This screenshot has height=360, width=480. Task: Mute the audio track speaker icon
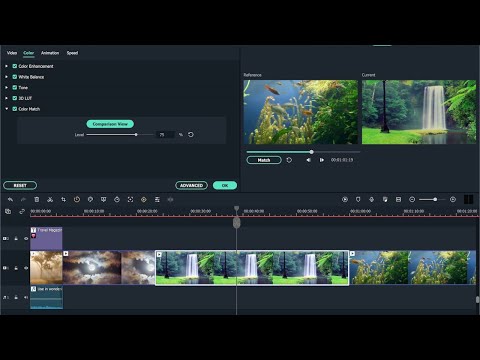click(26, 297)
